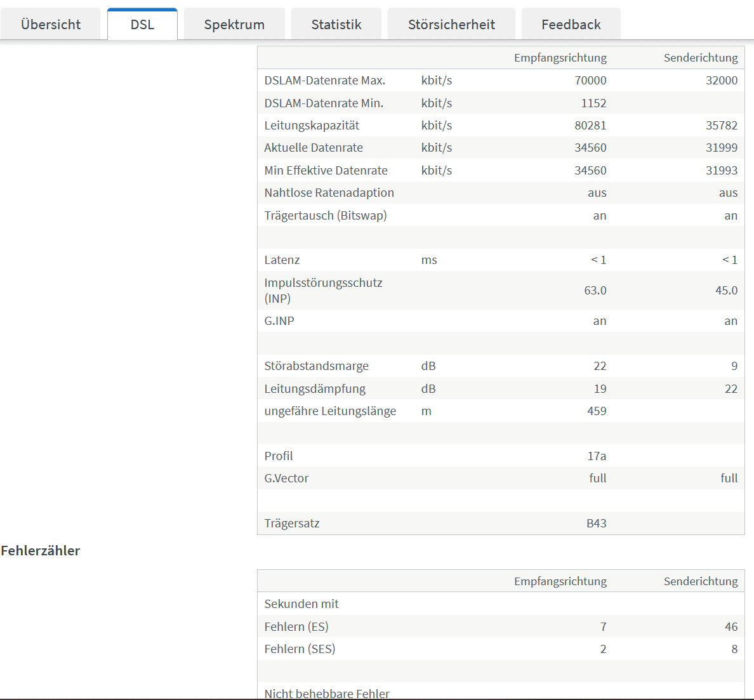Select DSLAM-Datenrate Max. receive value 70000

pyautogui.click(x=590, y=81)
